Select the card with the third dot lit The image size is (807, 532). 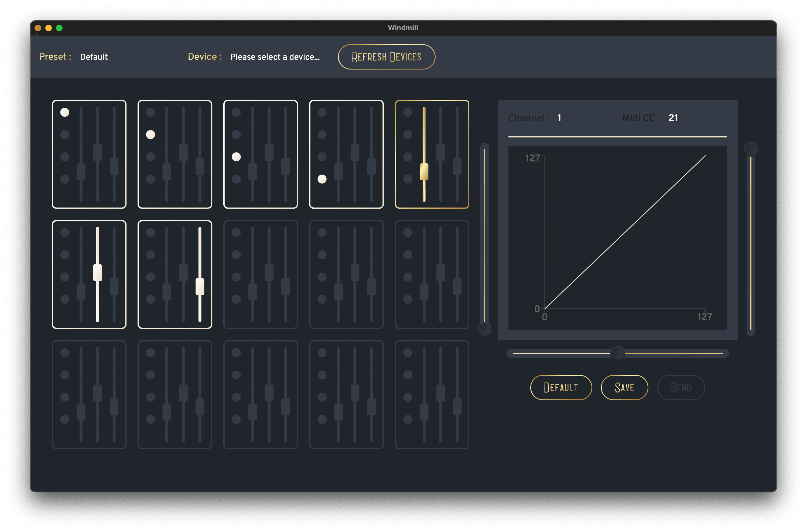[x=260, y=154]
